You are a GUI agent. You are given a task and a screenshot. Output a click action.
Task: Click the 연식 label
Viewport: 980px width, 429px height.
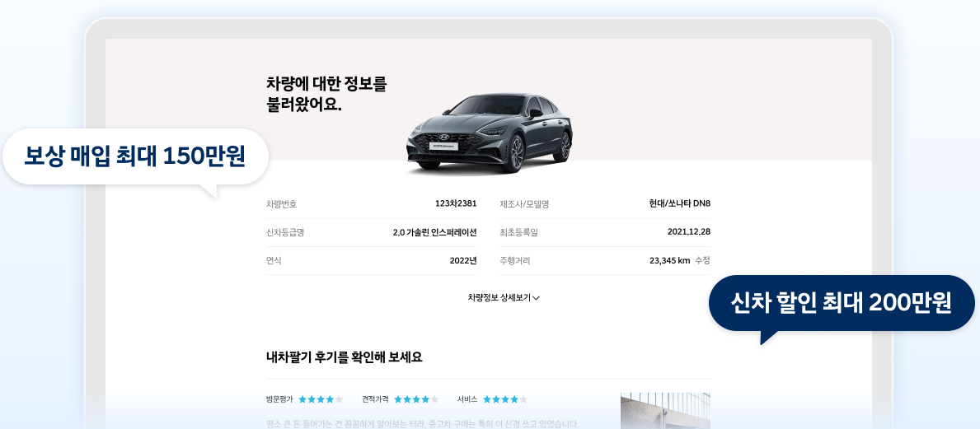pos(274,260)
